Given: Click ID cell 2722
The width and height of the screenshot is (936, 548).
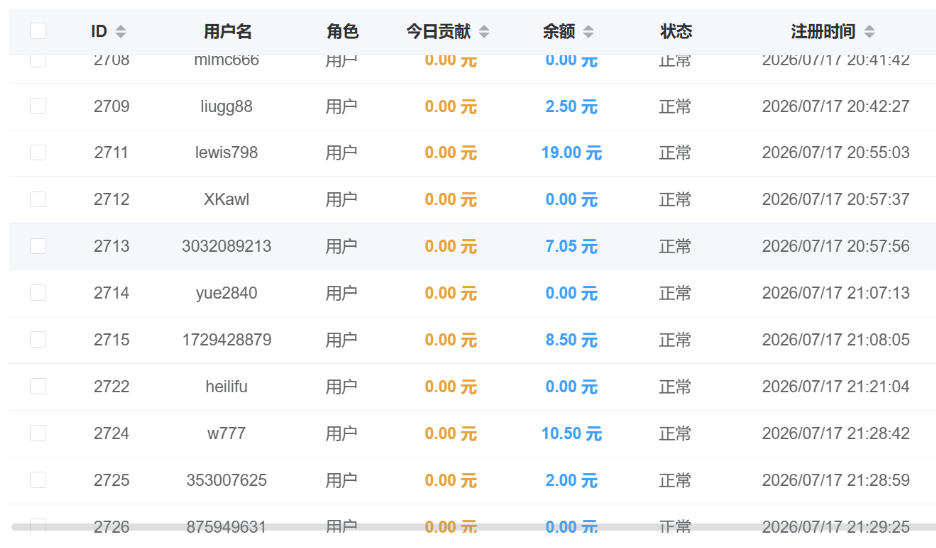Looking at the screenshot, I should (x=112, y=386).
